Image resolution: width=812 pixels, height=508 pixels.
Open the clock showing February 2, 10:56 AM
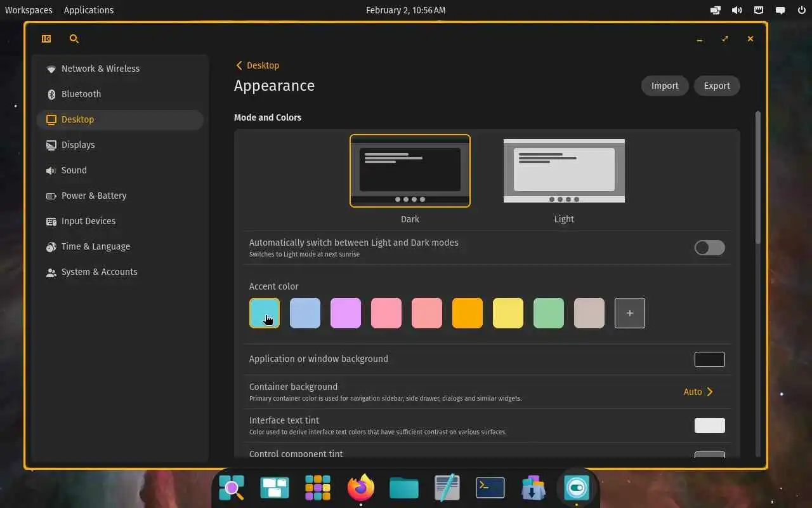(x=406, y=10)
